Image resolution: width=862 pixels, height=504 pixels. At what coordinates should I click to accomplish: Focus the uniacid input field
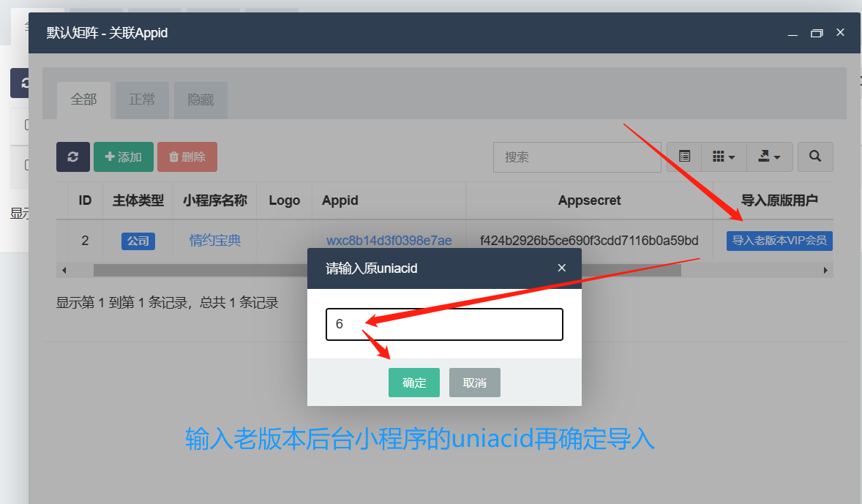444,324
